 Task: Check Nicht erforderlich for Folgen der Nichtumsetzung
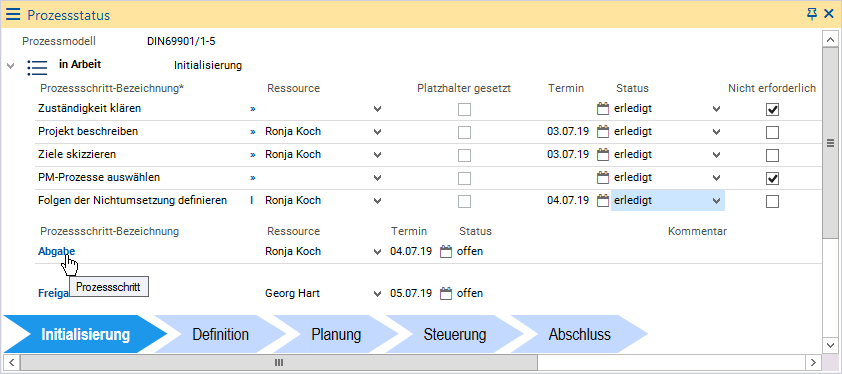pyautogui.click(x=772, y=202)
